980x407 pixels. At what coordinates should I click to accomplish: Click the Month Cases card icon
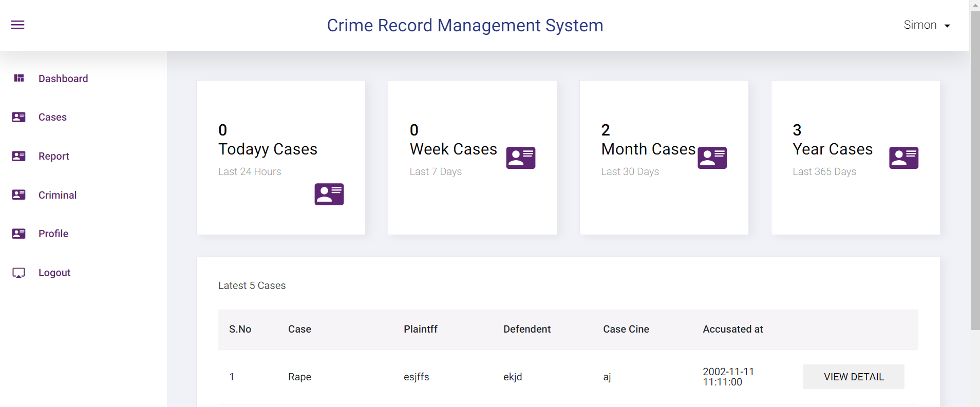point(712,158)
